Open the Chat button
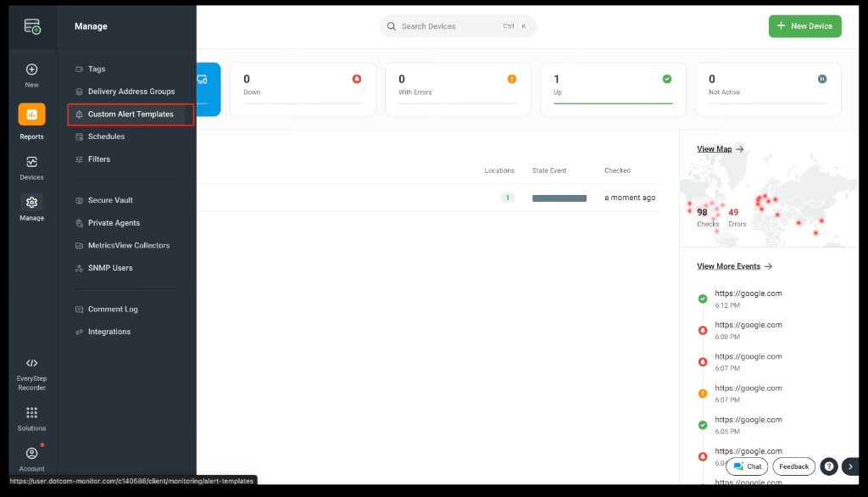Viewport: 868px width, 497px height. (x=747, y=466)
